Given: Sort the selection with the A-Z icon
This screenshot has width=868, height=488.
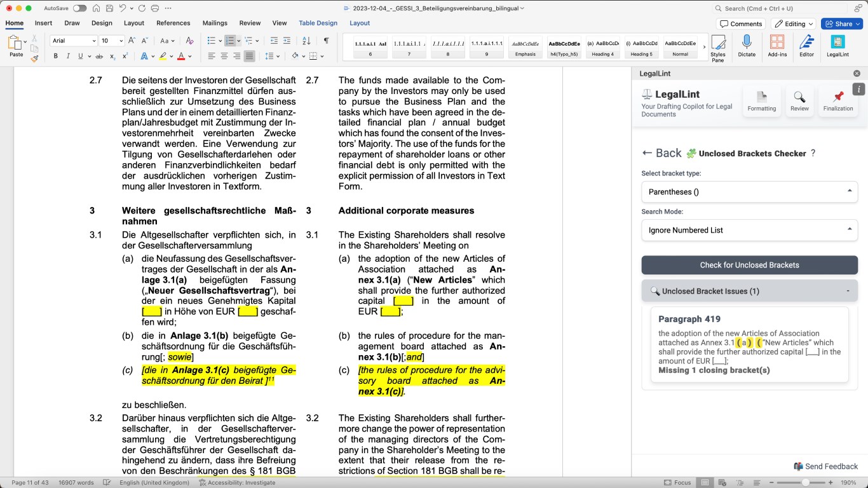Looking at the screenshot, I should point(306,41).
